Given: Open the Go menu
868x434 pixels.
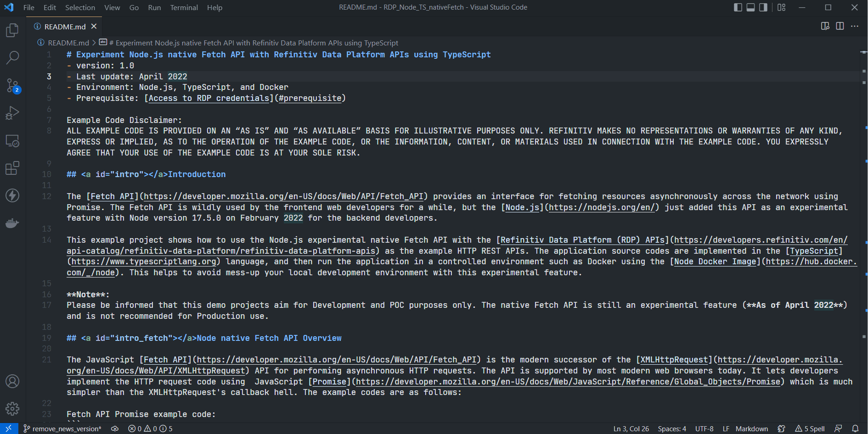Looking at the screenshot, I should click(134, 7).
